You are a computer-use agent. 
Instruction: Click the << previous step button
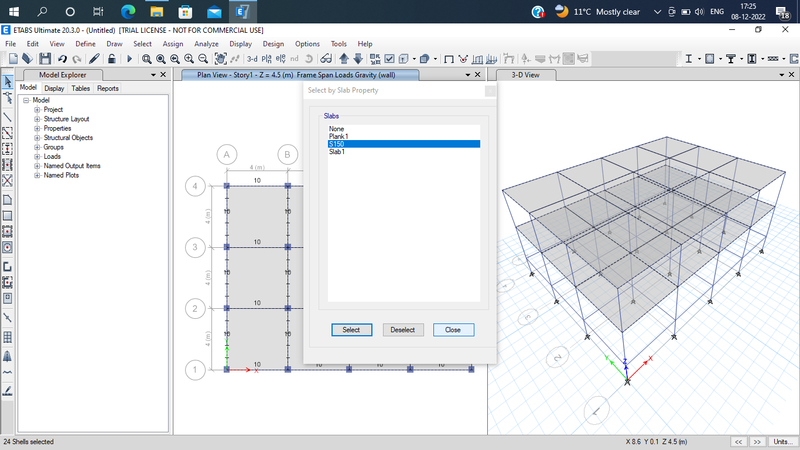738,441
